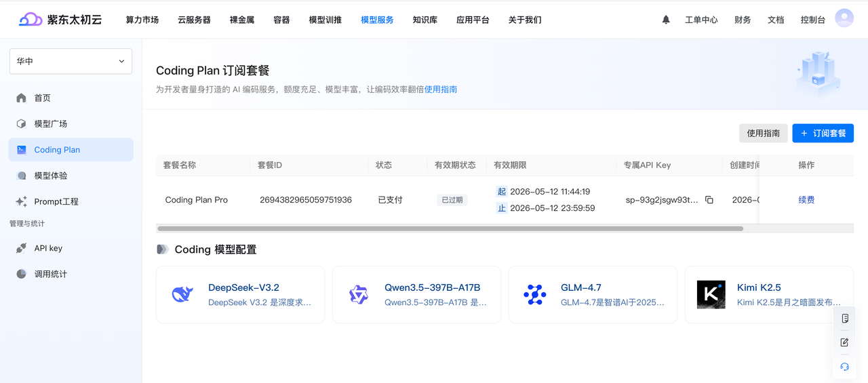Image resolution: width=868 pixels, height=383 pixels.
Task: Click the Kimi K2.5 logo thumbnail
Action: 711,295
